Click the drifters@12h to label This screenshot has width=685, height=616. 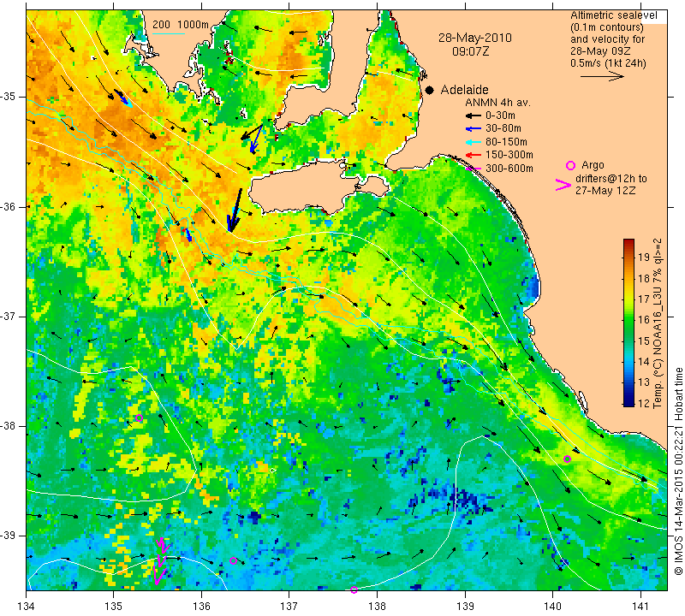(x=611, y=179)
